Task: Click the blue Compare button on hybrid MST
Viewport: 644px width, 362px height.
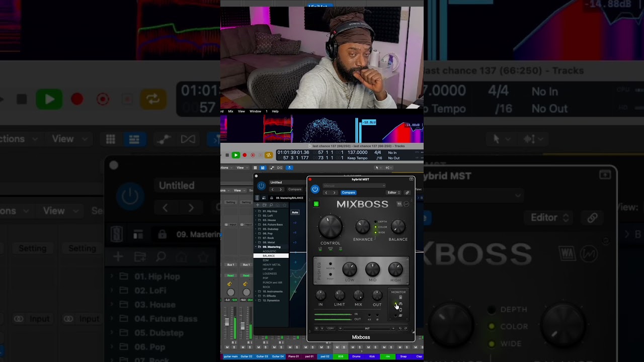Action: 348,193
